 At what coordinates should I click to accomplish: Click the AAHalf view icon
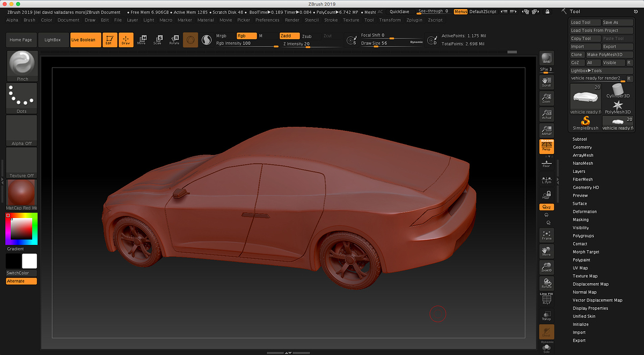pos(546,129)
